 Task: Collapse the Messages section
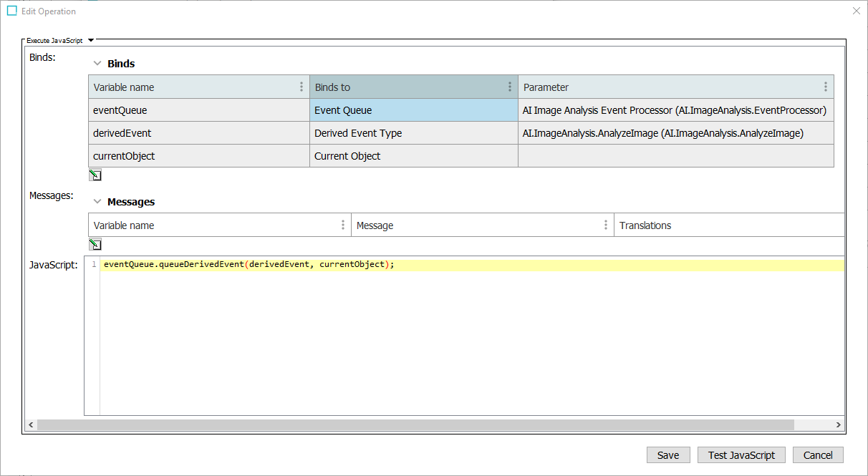tap(97, 202)
